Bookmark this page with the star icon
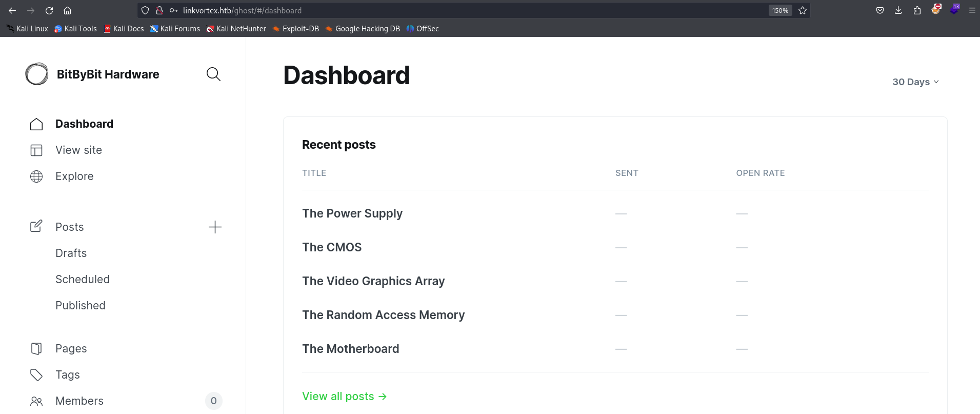980x414 pixels. (x=803, y=10)
